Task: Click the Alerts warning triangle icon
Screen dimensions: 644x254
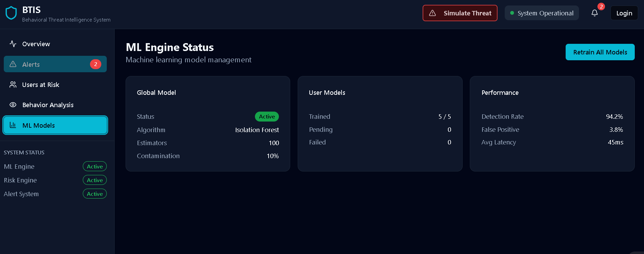Action: [13, 64]
